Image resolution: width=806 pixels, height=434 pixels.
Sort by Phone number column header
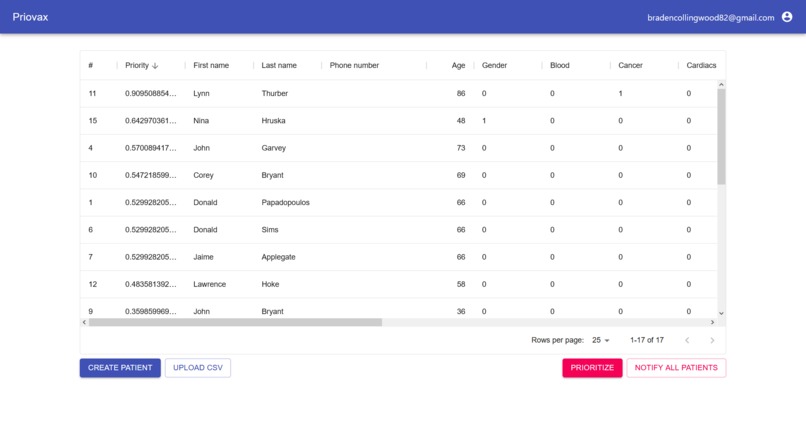click(x=354, y=65)
